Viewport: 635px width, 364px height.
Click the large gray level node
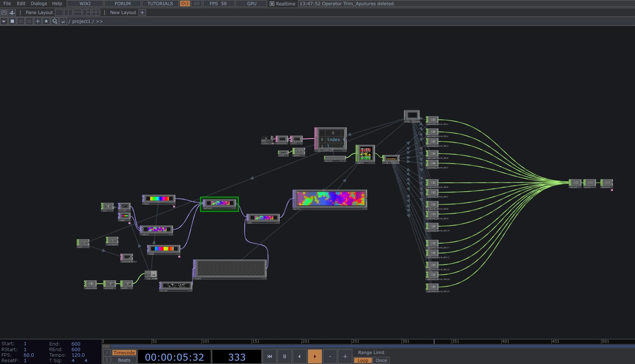230,270
